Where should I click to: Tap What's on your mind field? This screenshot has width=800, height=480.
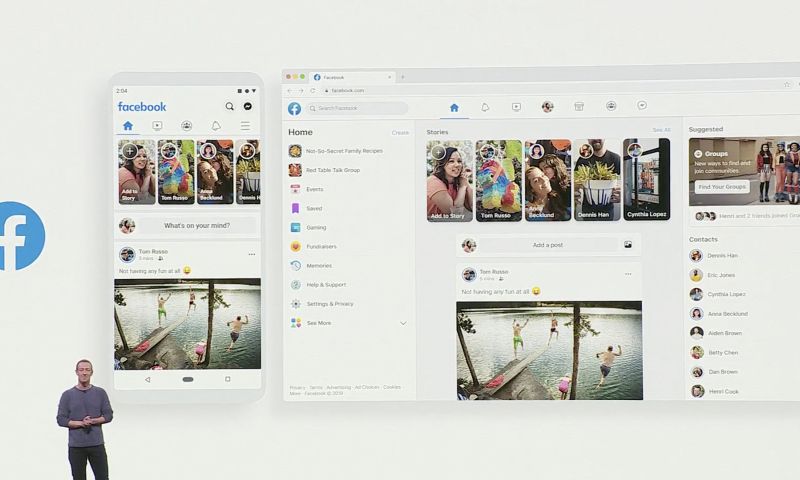(x=197, y=225)
